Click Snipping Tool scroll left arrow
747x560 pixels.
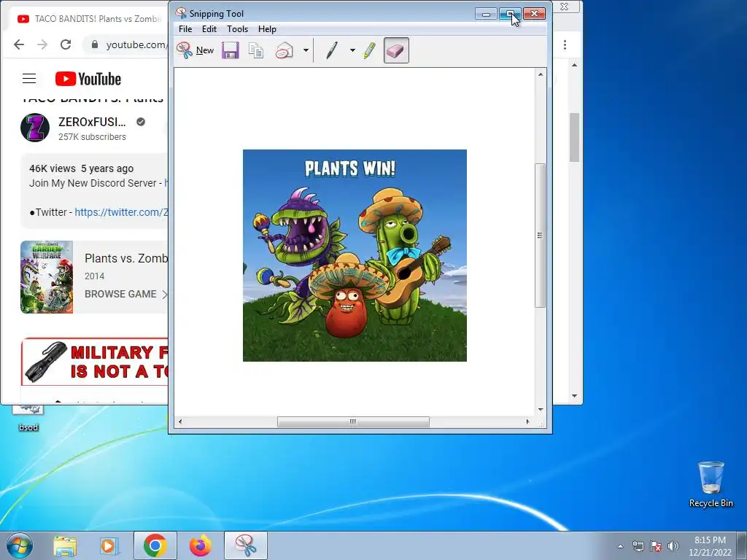(180, 421)
